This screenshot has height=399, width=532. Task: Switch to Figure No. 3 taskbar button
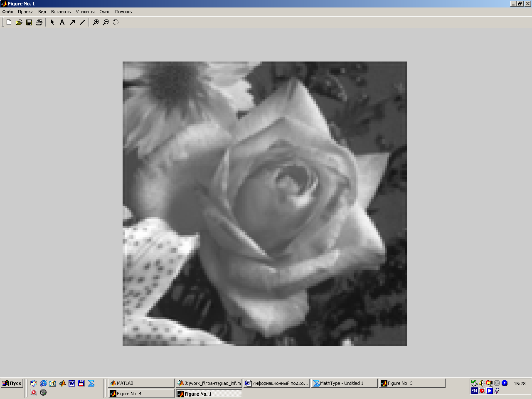(x=412, y=383)
